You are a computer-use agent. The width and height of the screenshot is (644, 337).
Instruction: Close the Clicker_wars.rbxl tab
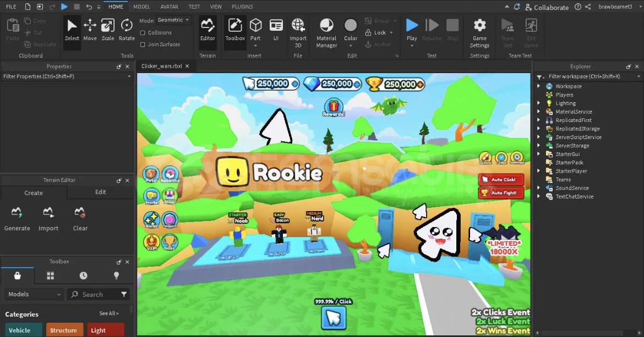click(x=187, y=66)
